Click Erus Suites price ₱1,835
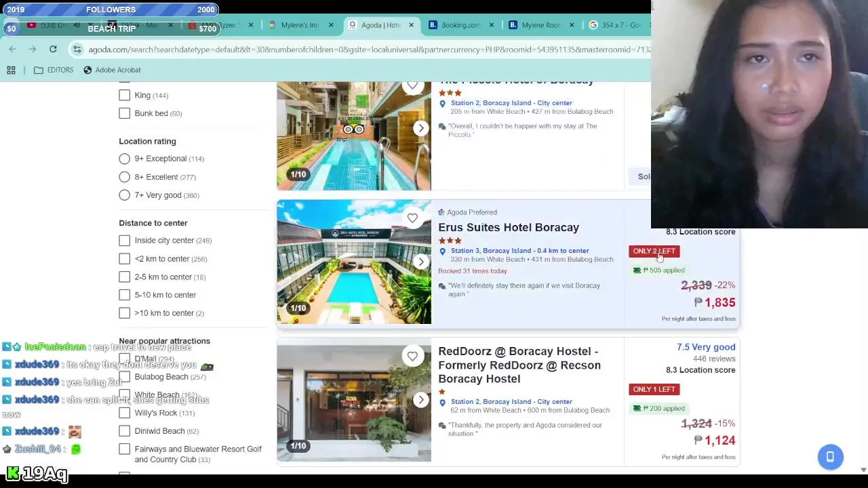The height and width of the screenshot is (488, 868). (715, 303)
